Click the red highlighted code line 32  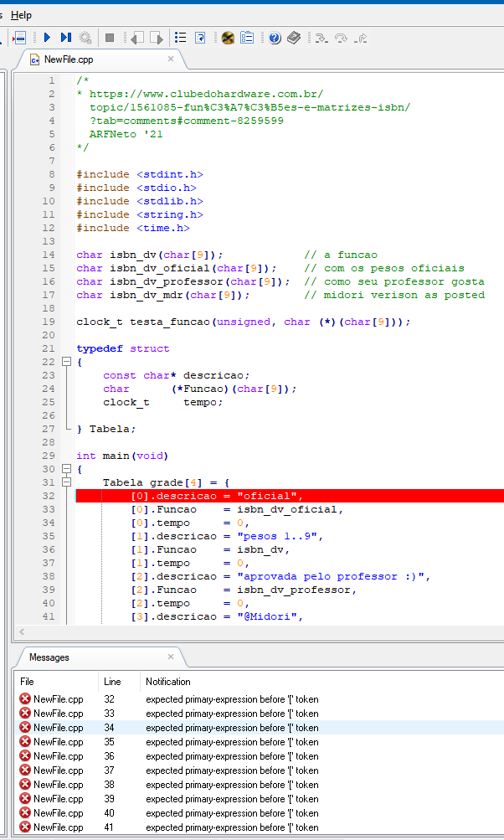click(290, 496)
